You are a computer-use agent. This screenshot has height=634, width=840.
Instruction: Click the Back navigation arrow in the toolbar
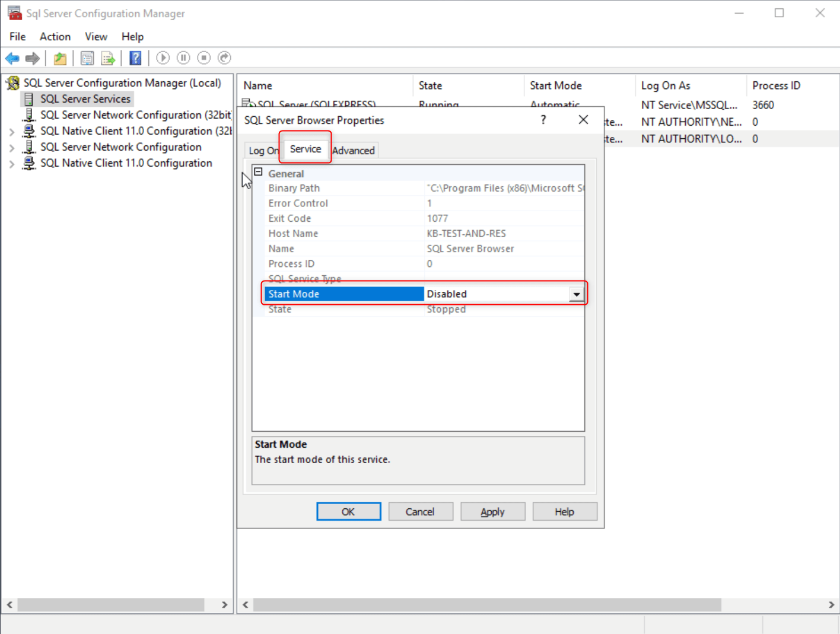[x=12, y=58]
